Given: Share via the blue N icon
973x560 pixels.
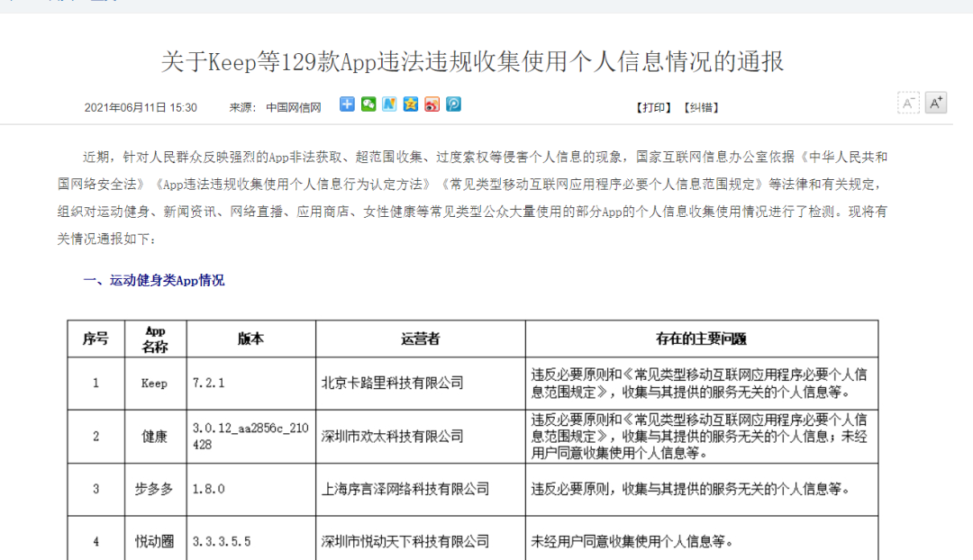Looking at the screenshot, I should pos(390,104).
